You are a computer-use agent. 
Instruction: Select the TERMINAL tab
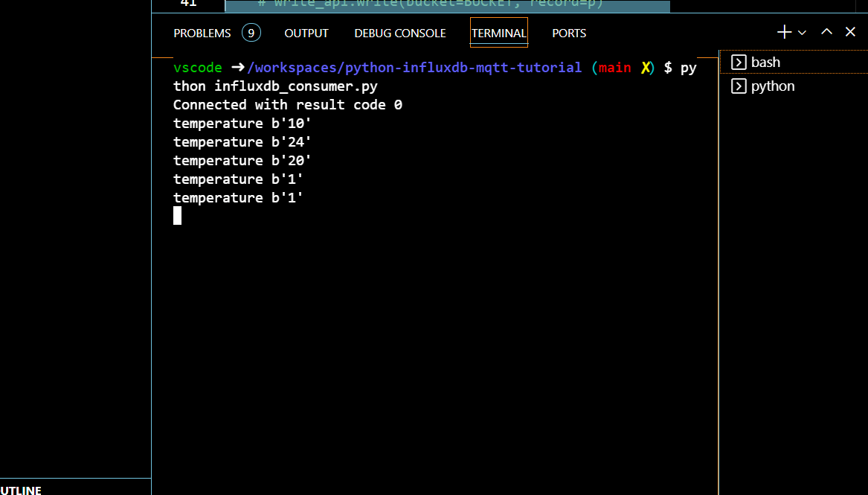[498, 33]
